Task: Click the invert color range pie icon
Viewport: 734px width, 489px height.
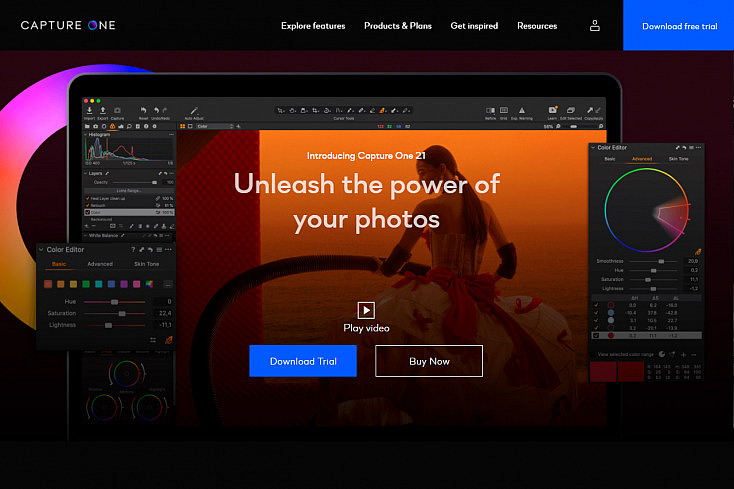Action: click(662, 354)
